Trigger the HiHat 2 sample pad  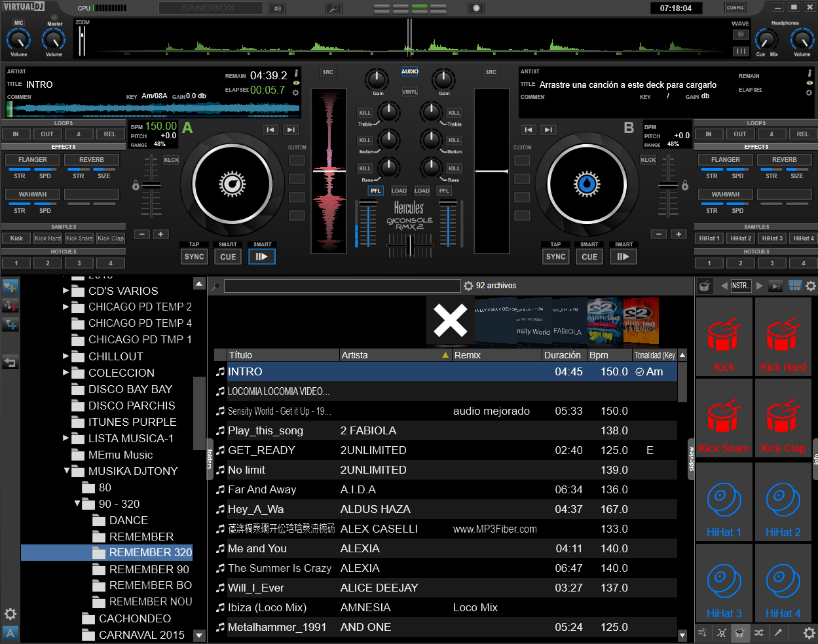[783, 501]
